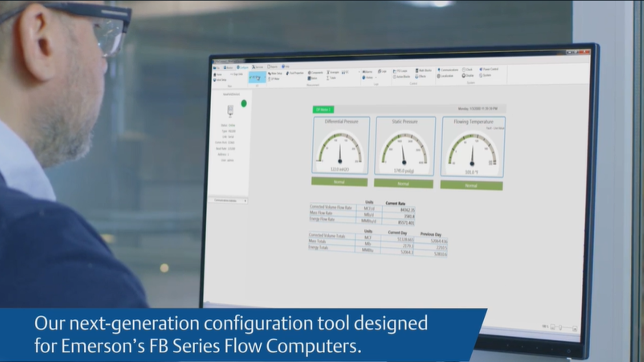Click the Current Rate column header
The image size is (644, 362).
pyautogui.click(x=395, y=203)
